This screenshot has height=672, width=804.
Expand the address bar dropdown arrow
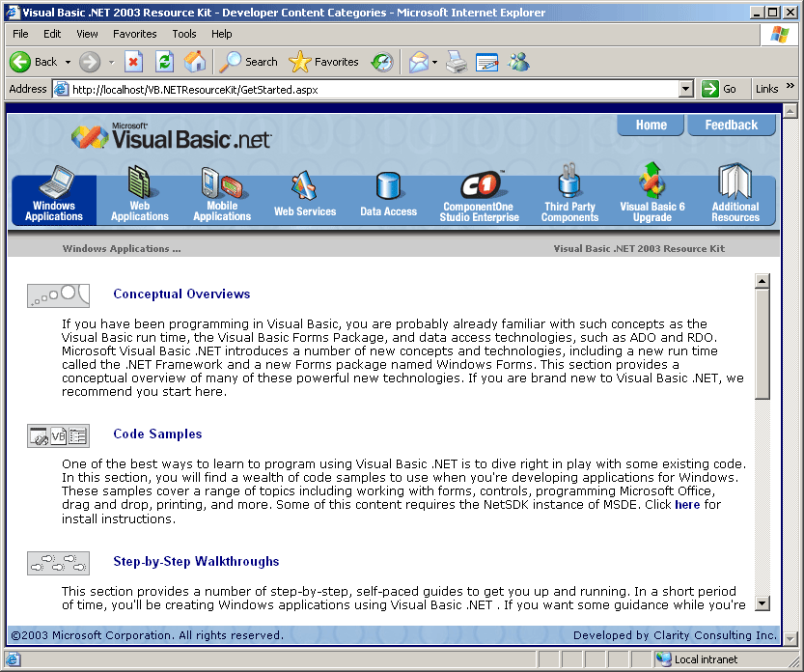[x=686, y=89]
